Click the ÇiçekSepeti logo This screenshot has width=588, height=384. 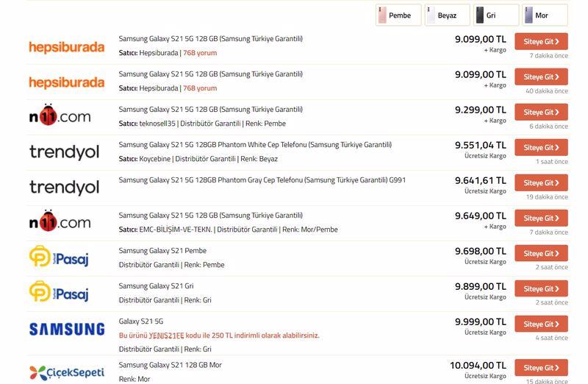click(x=67, y=373)
